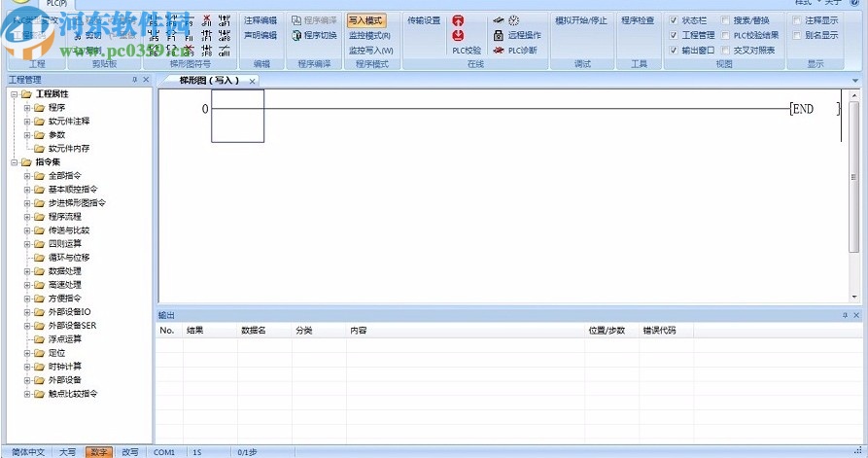Image resolution: width=868 pixels, height=458 pixels.
Task: Click the 远程操作 button
Action: pos(525,35)
